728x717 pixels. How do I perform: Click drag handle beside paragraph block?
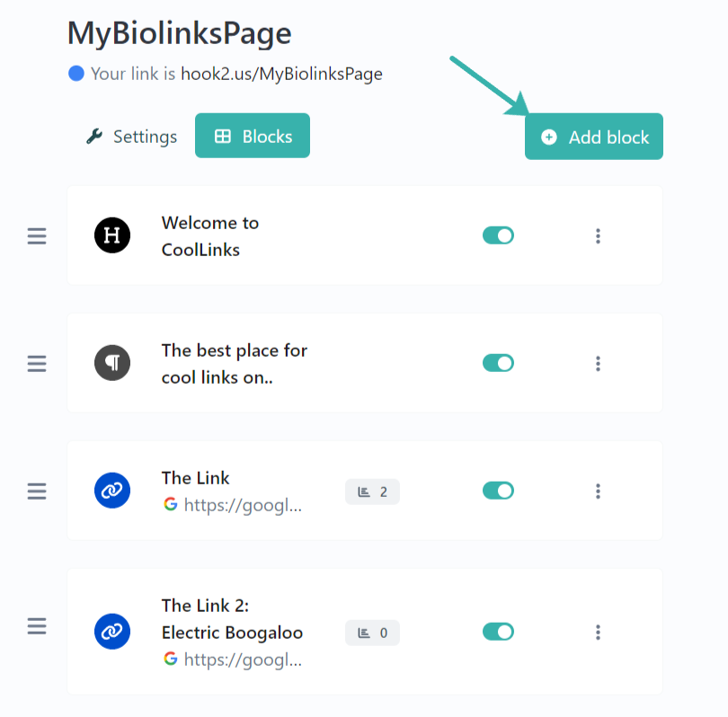coord(37,364)
